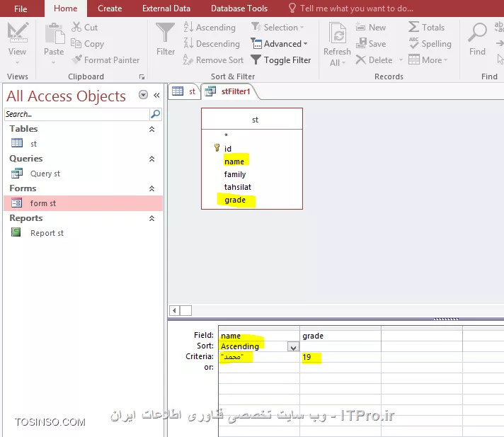Select the Format Painter brush
This screenshot has width=504, height=437.
pos(76,59)
